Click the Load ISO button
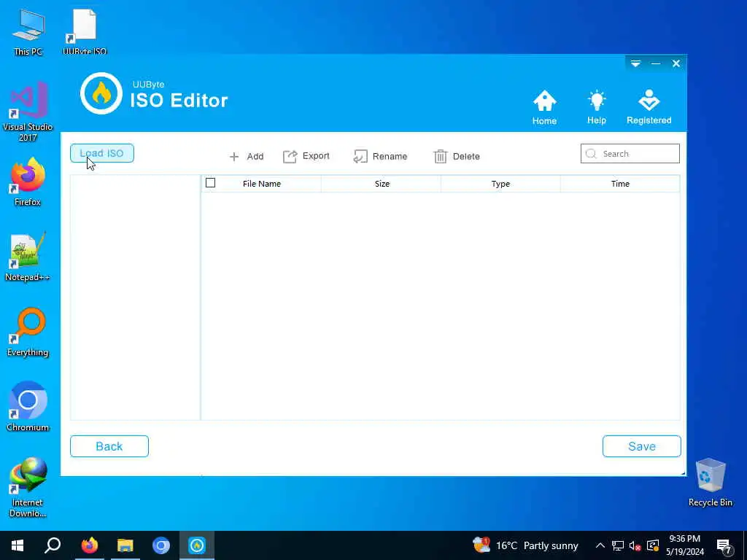The image size is (747, 560). (102, 153)
